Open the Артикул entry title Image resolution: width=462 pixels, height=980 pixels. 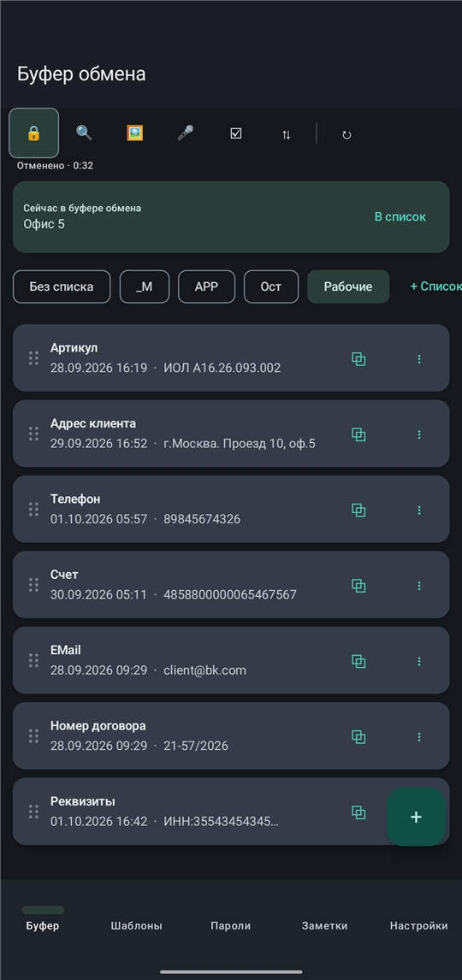point(74,348)
